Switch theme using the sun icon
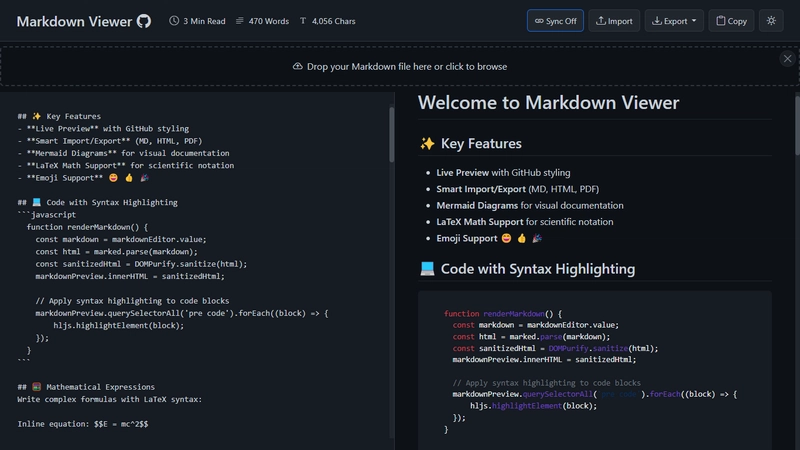Screen dimensions: 800x450 tap(771, 21)
